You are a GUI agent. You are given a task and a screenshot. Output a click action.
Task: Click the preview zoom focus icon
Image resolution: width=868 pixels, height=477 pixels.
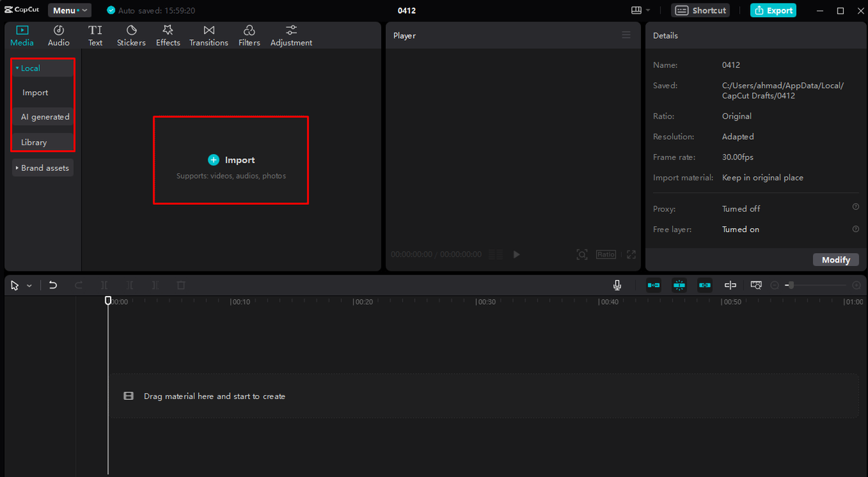point(582,254)
